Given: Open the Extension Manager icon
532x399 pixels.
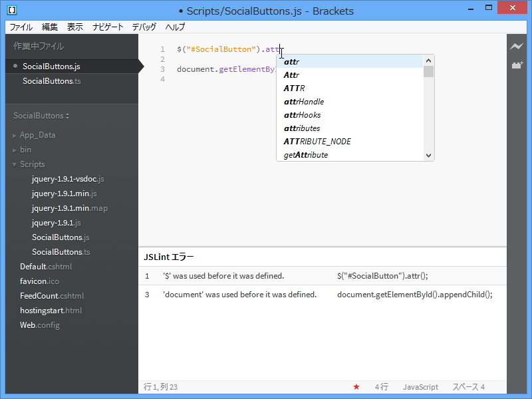Looking at the screenshot, I should point(517,65).
